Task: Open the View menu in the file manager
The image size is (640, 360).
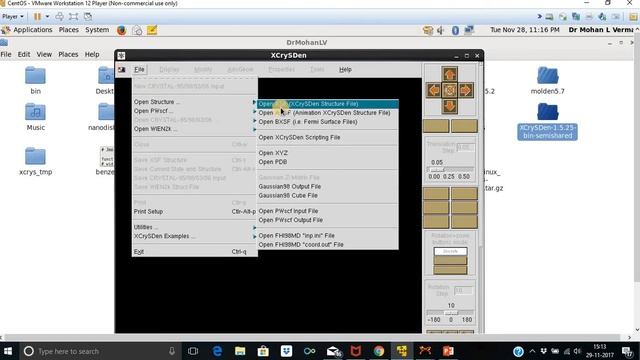Action: (44, 54)
